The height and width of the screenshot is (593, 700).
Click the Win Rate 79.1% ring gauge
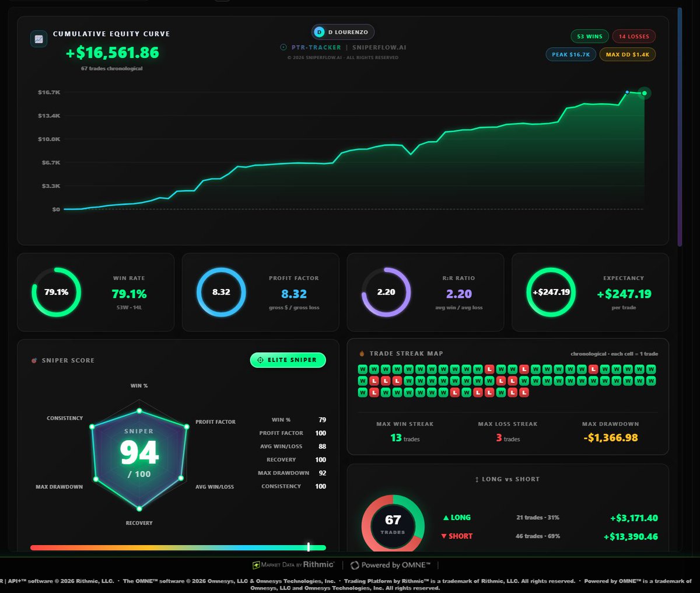(57, 292)
